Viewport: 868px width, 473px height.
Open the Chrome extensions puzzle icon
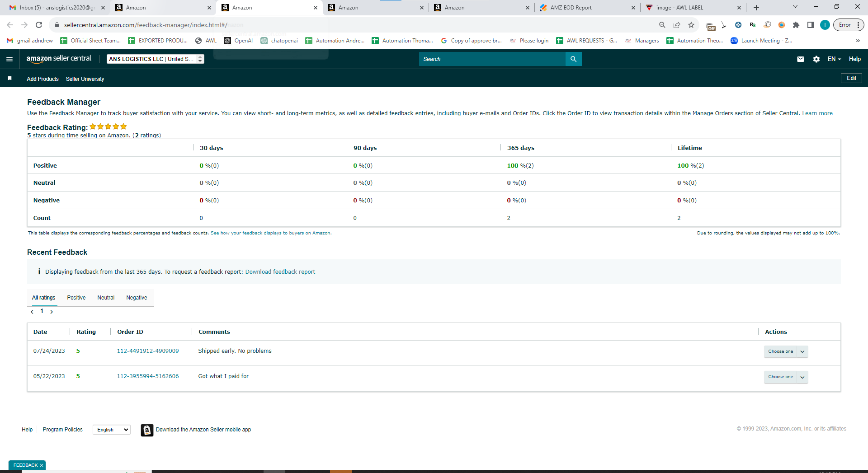pos(796,25)
